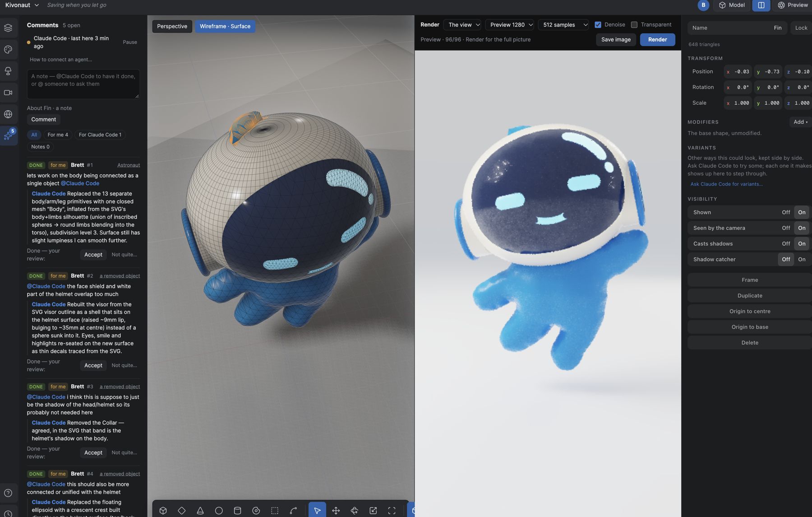Set Shown visibility to Off
812x517 pixels.
[786, 212]
